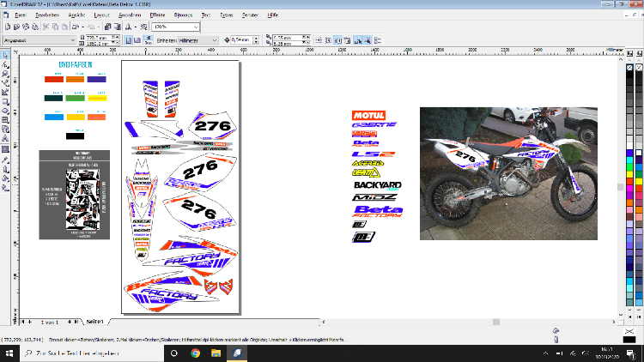Image resolution: width=644 pixels, height=362 pixels.
Task: Click the Chrome icon in the taskbar
Action: tap(195, 353)
